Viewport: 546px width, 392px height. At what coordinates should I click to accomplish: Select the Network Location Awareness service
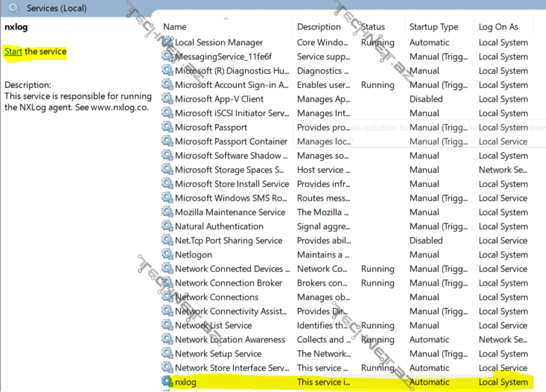pyautogui.click(x=230, y=340)
